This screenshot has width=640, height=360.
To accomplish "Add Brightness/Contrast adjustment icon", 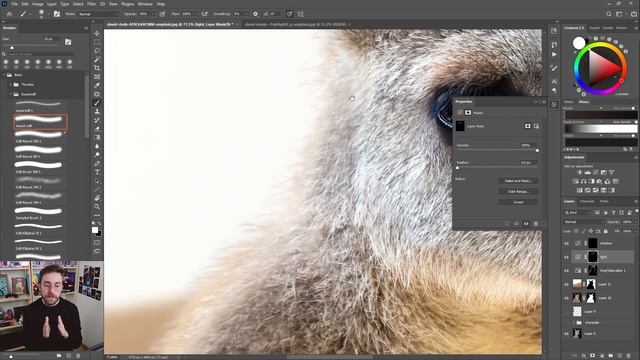I will tap(579, 173).
